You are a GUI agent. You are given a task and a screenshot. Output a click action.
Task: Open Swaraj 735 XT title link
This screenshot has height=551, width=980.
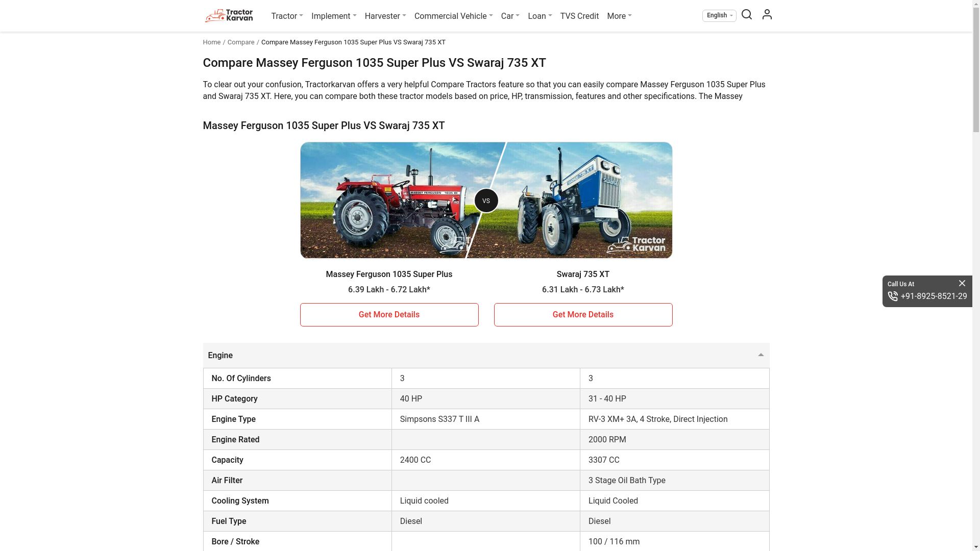(x=583, y=274)
